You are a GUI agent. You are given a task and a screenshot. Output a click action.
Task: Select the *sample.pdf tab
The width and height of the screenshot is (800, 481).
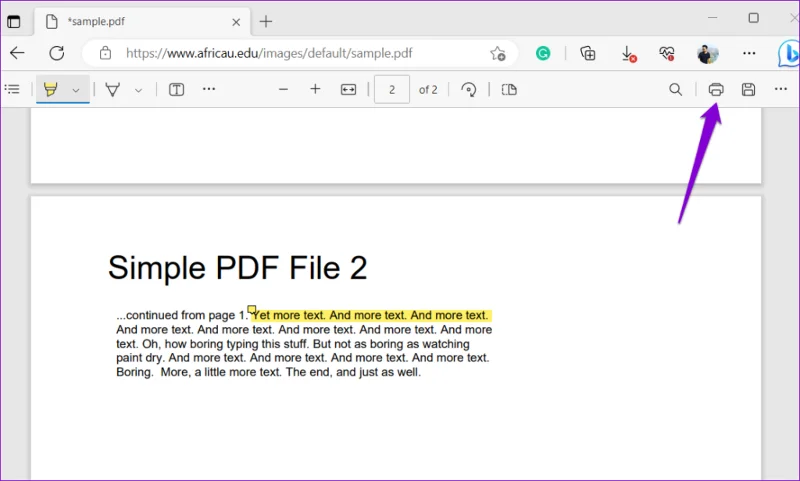pos(142,22)
